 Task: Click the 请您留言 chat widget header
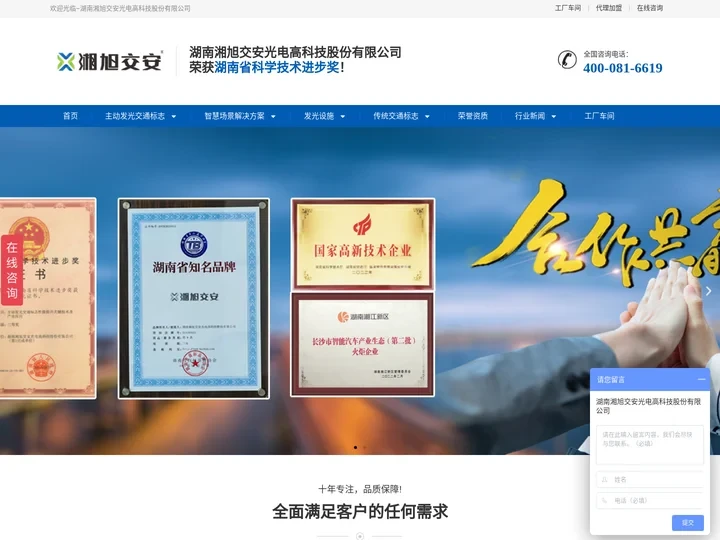pyautogui.click(x=650, y=379)
